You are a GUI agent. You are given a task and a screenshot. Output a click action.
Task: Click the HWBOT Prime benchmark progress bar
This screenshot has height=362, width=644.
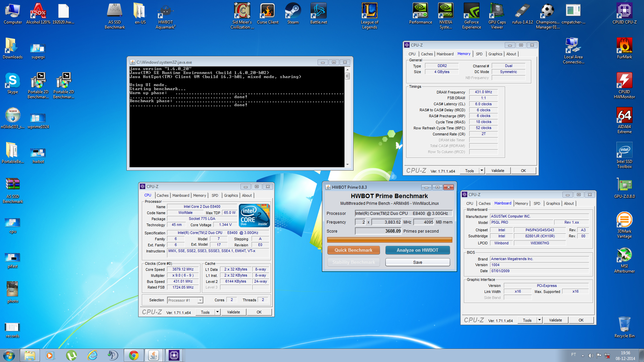(x=389, y=240)
